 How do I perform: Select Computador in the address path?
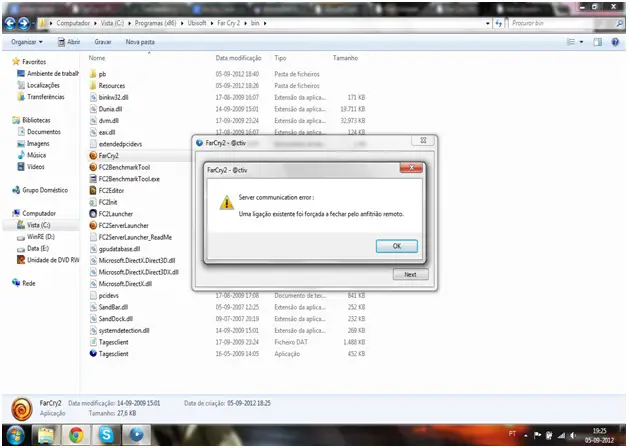point(73,23)
